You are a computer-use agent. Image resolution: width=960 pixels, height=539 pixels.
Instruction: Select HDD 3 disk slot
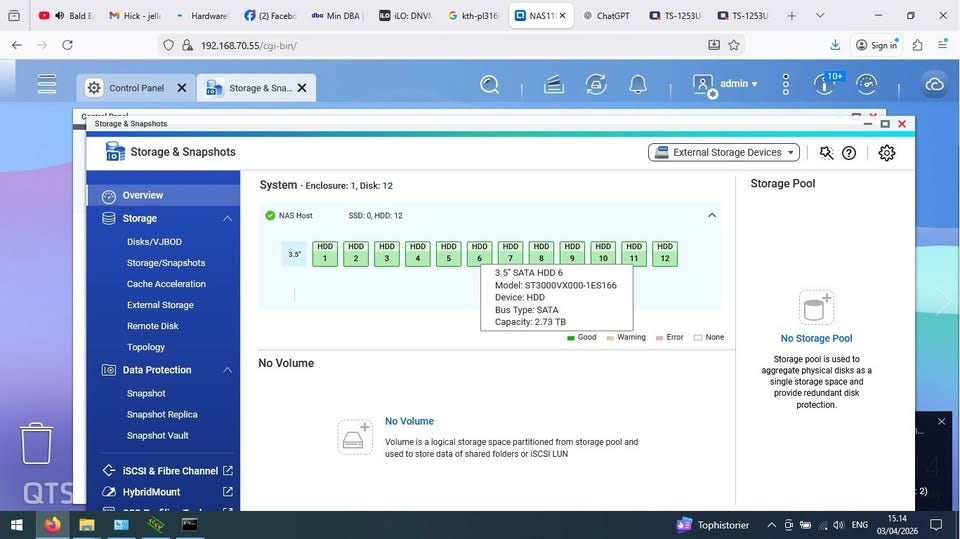click(x=387, y=253)
